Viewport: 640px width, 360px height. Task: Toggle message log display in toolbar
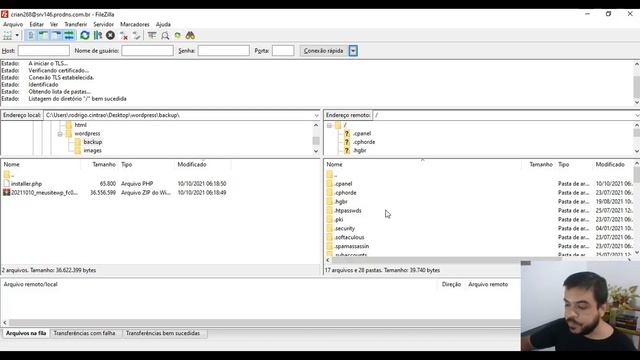[31, 36]
